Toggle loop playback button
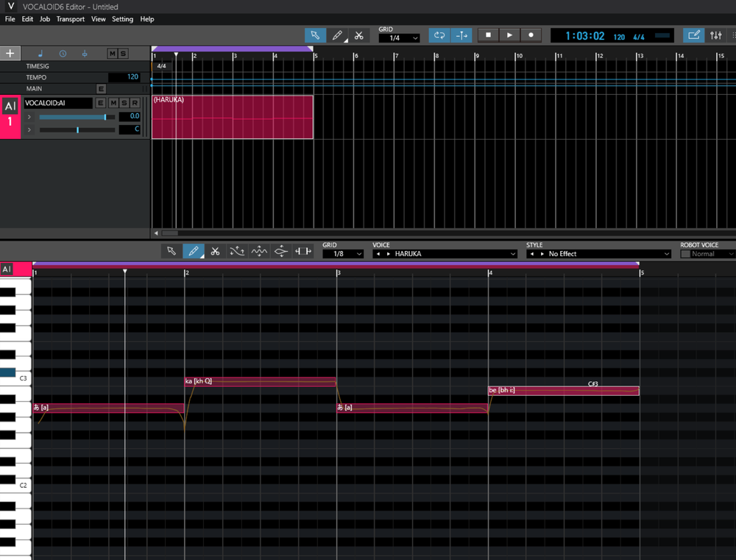This screenshot has height=560, width=736. pyautogui.click(x=439, y=35)
